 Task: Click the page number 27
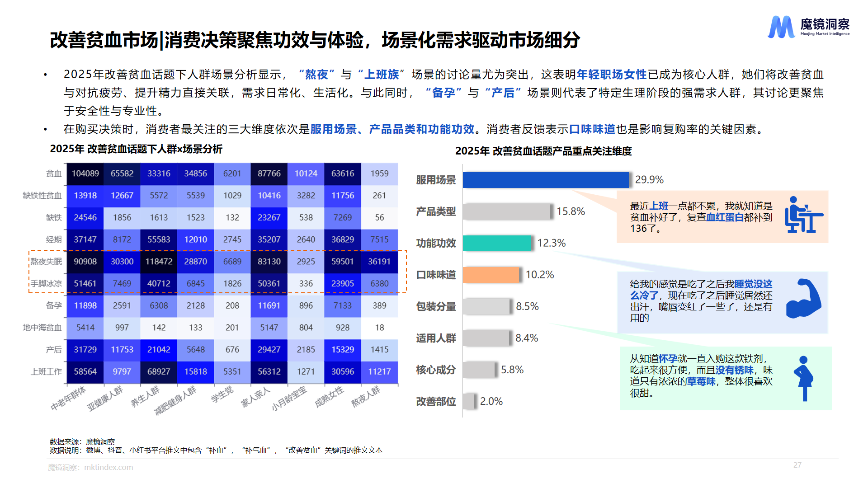(x=797, y=465)
